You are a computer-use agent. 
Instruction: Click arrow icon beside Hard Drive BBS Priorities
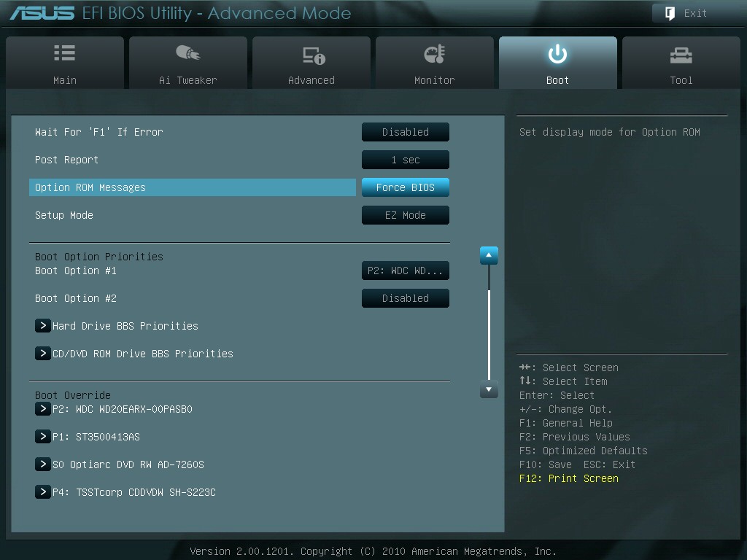[x=43, y=326]
